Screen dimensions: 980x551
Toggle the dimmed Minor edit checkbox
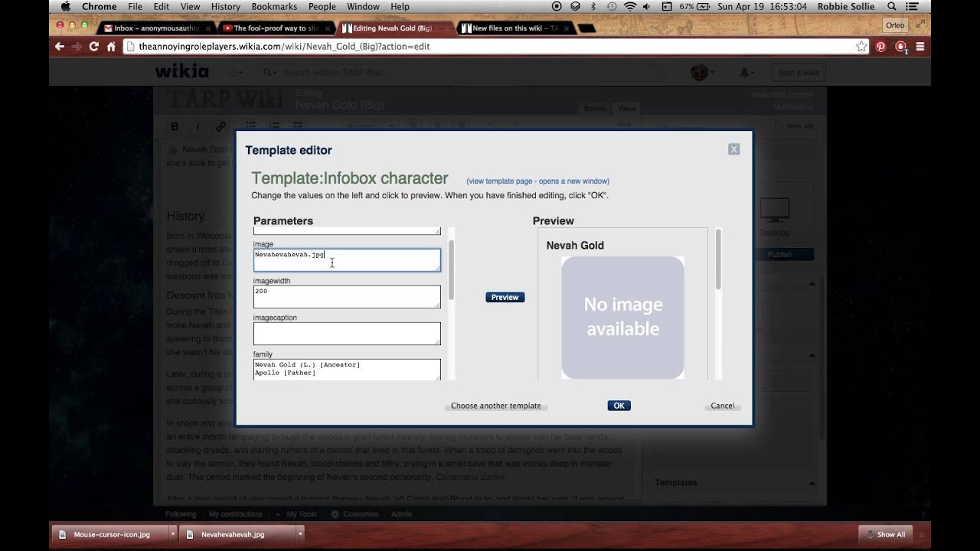779,126
